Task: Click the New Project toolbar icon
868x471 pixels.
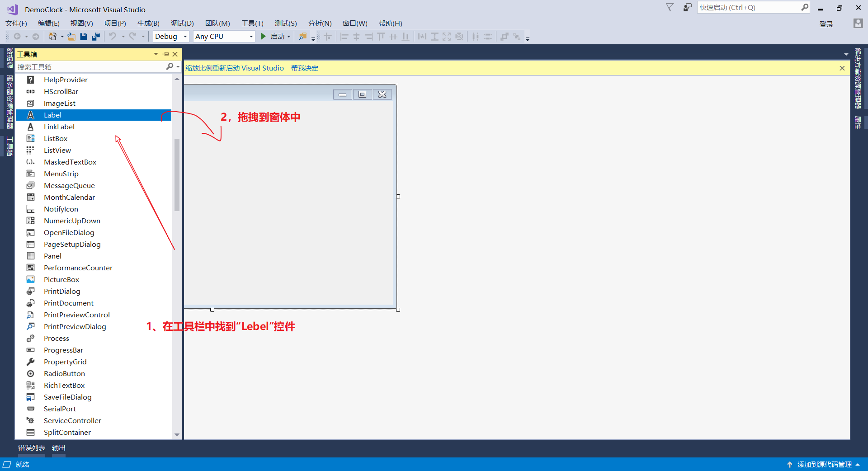Action: click(x=53, y=37)
